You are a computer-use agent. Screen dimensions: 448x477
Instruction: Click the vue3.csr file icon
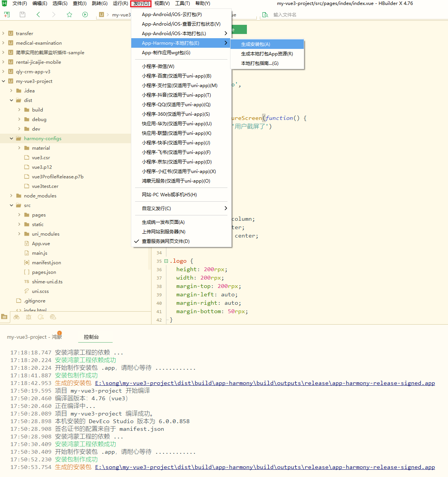27,157
